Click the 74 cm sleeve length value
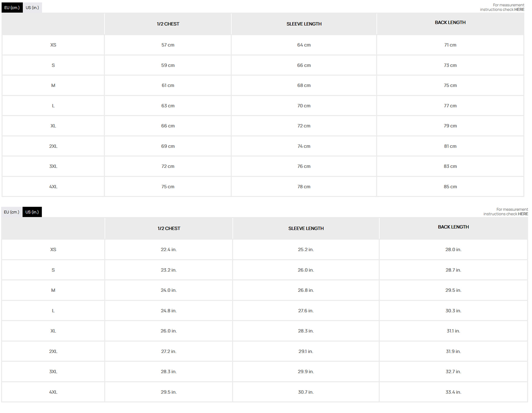This screenshot has height=413, width=532. (x=304, y=146)
